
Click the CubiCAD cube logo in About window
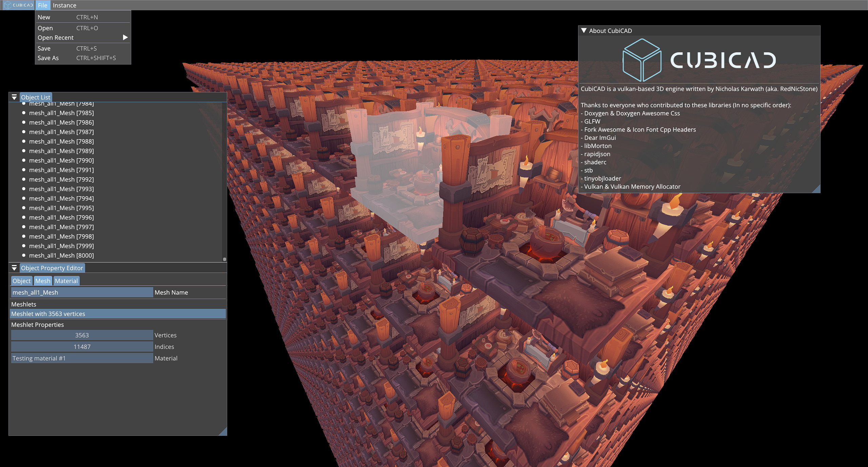click(x=642, y=60)
